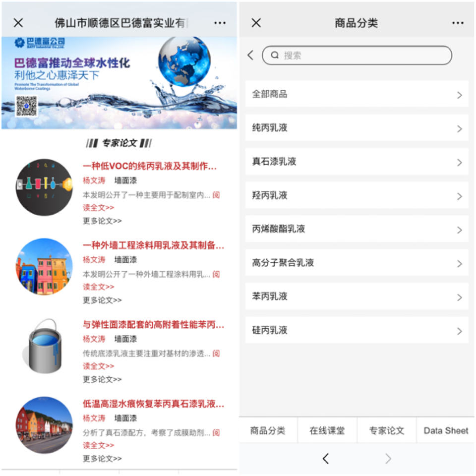
Task: Click author 杨文涛 on the 外墙工程涂料 article
Action: pos(94,259)
